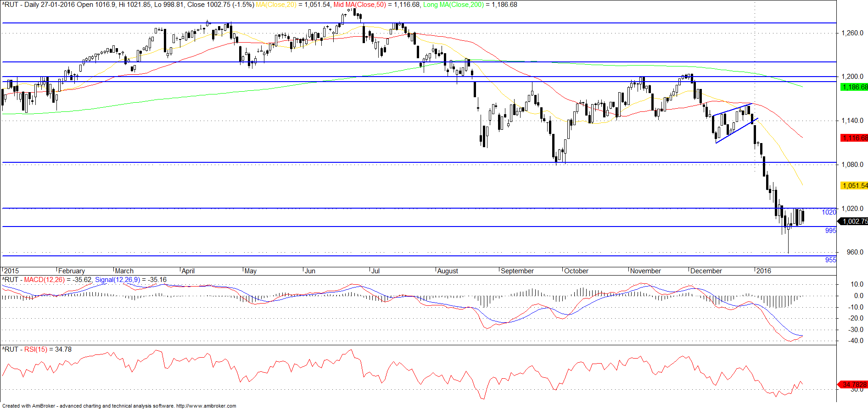Image resolution: width=868 pixels, height=409 pixels.
Task: Click the December label on the time axis
Action: 706,271
